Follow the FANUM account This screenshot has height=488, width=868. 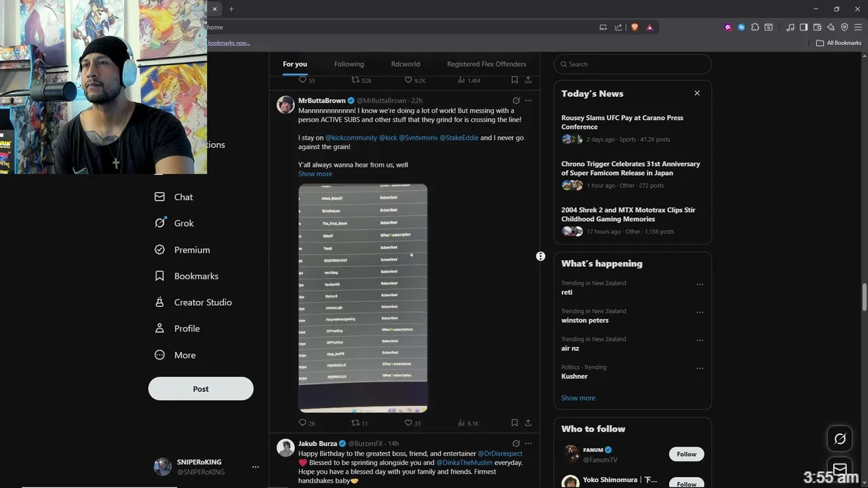(686, 454)
